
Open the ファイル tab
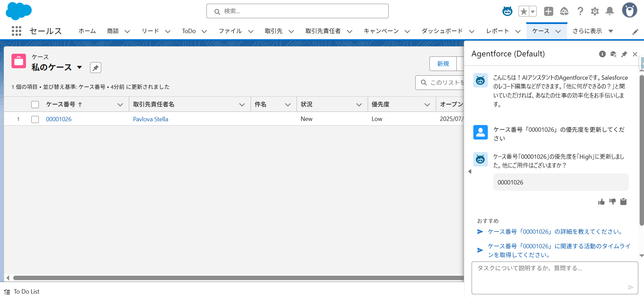click(x=230, y=31)
